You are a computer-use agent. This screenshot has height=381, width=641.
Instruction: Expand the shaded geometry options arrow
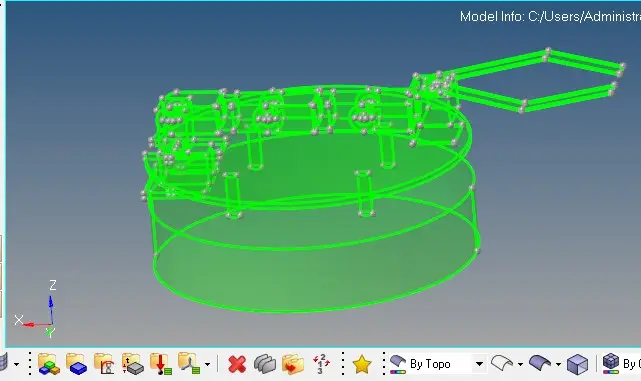pyautogui.click(x=558, y=364)
